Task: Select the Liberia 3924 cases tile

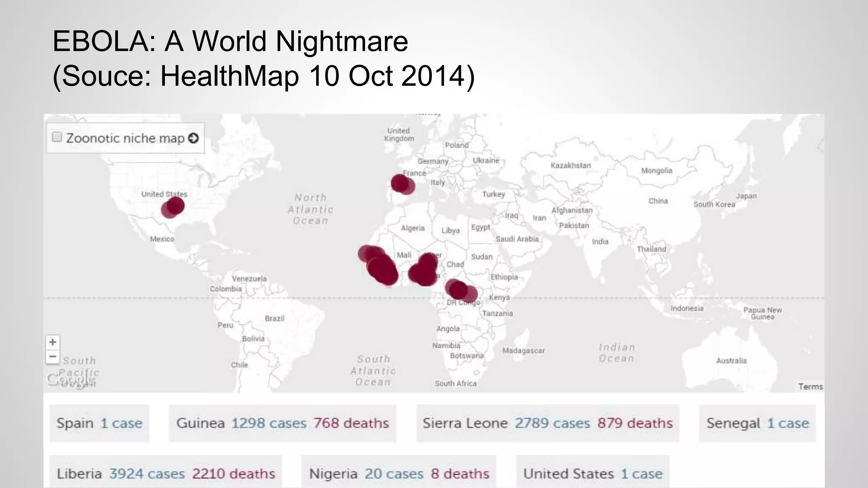Action: [x=166, y=473]
